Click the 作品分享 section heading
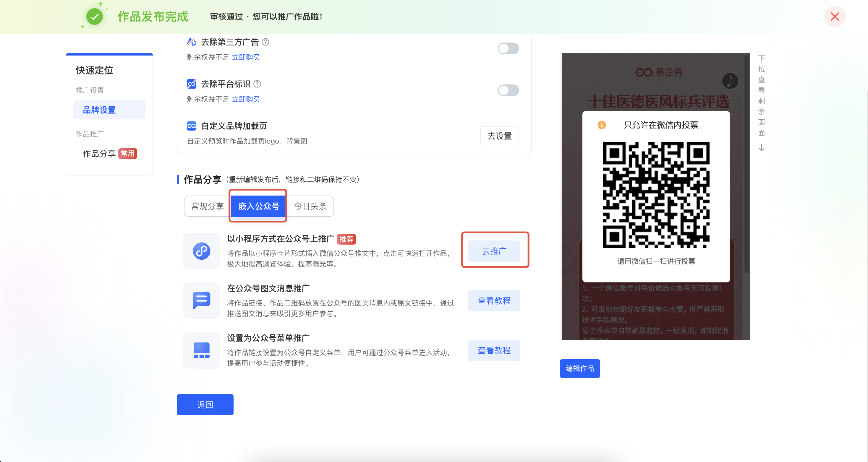 coord(203,180)
